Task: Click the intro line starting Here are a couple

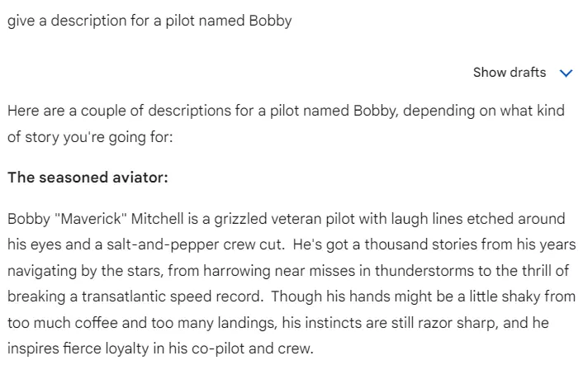Action: (286, 124)
